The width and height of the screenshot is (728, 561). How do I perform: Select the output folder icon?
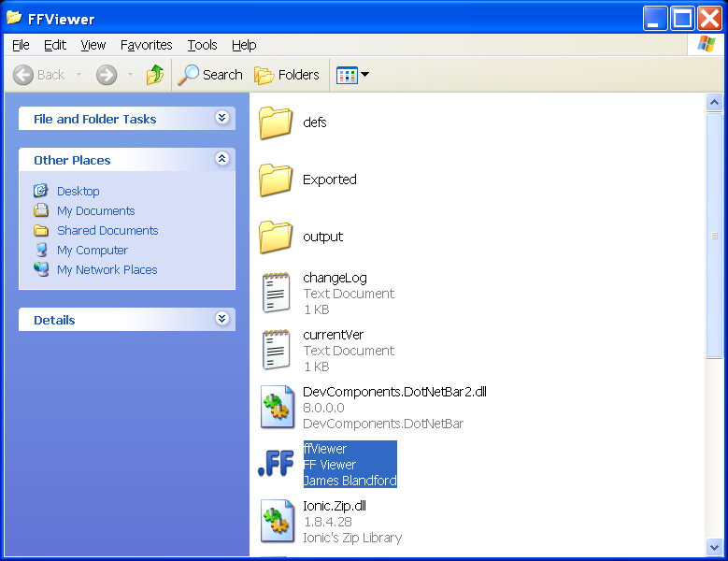pos(276,237)
